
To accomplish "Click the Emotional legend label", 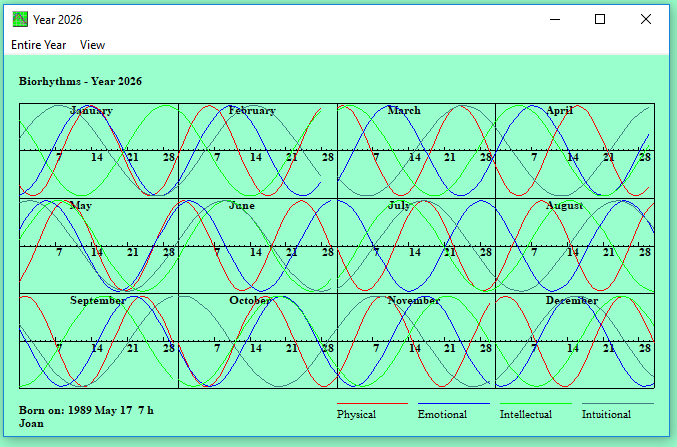I will (442, 415).
